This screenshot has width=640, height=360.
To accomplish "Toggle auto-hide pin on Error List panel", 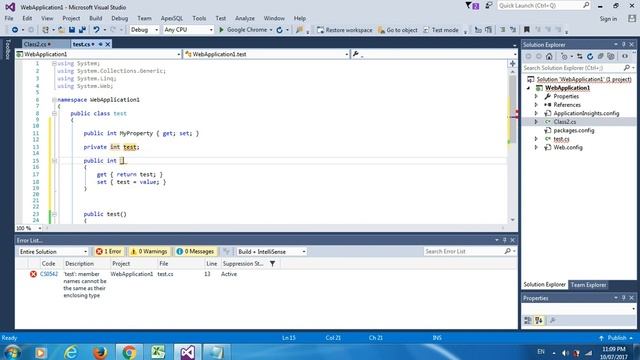I will pyautogui.click(x=504, y=240).
